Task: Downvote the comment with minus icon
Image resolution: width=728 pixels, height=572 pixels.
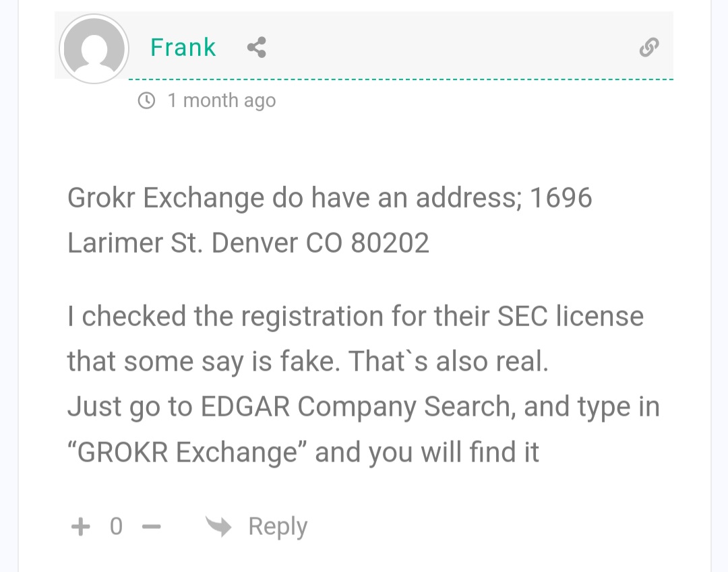Action: pyautogui.click(x=152, y=527)
